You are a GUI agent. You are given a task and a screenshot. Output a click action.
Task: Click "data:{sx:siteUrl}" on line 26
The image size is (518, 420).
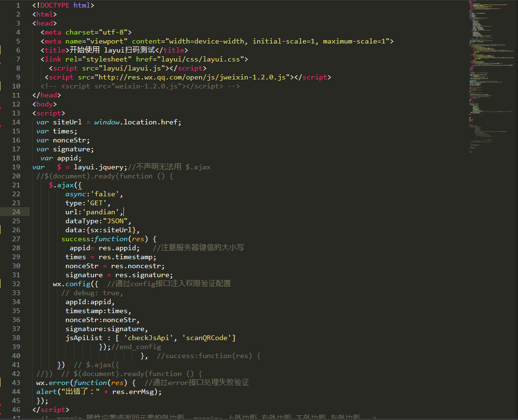pyautogui.click(x=100, y=230)
